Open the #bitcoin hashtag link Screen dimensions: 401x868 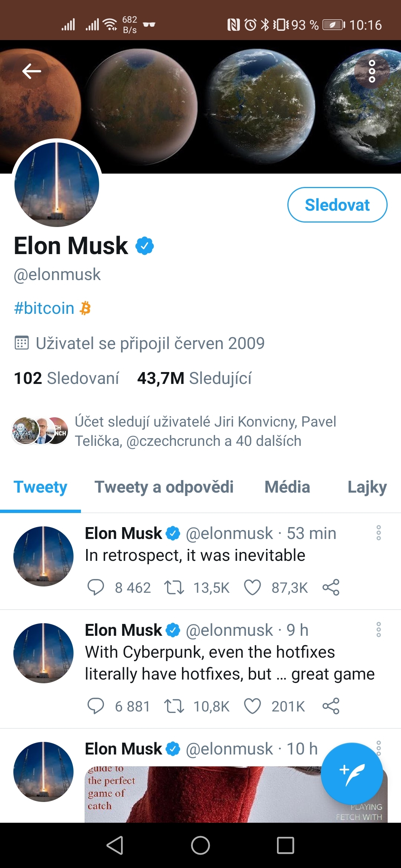(44, 308)
